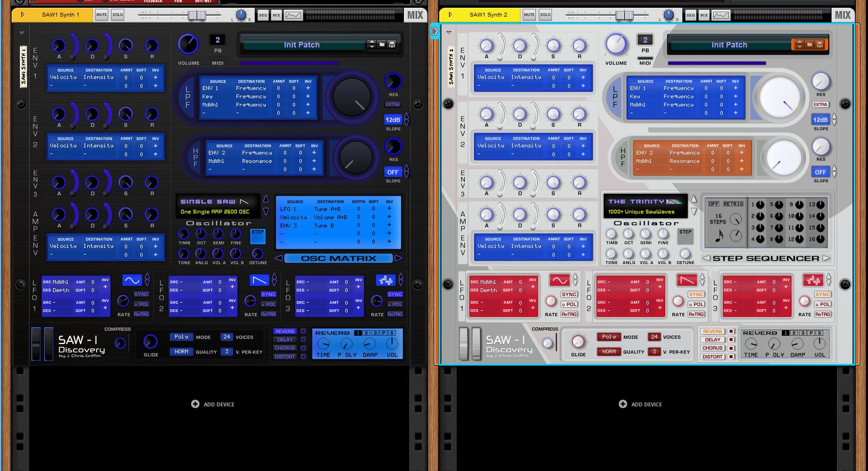868x471 pixels.
Task: Click the level fader on SAW1 Synth 1 header
Action: point(197,15)
